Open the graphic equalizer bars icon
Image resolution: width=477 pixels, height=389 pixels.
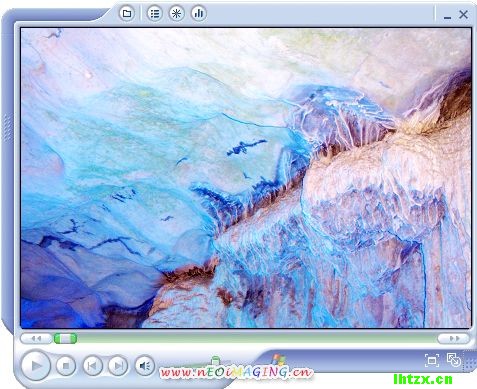pyautogui.click(x=199, y=14)
